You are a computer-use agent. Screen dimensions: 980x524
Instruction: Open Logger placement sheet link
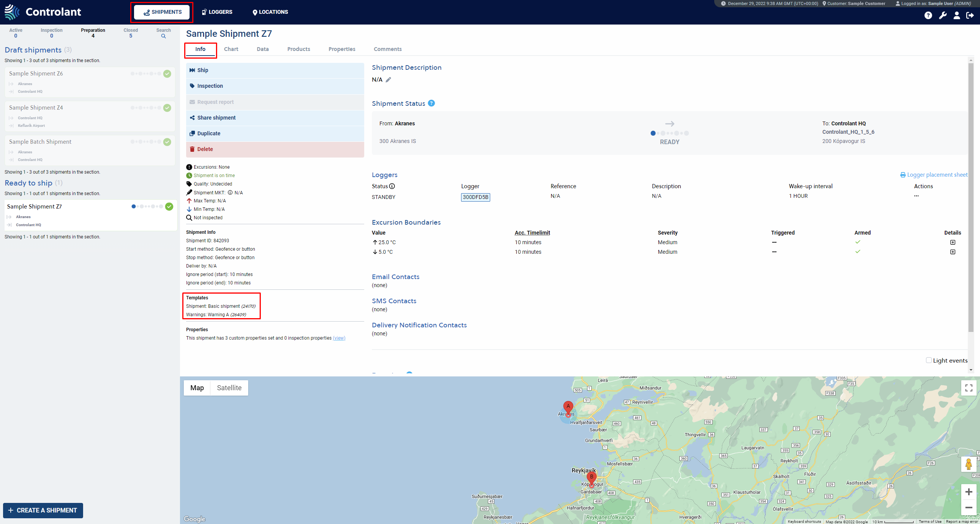click(x=934, y=175)
